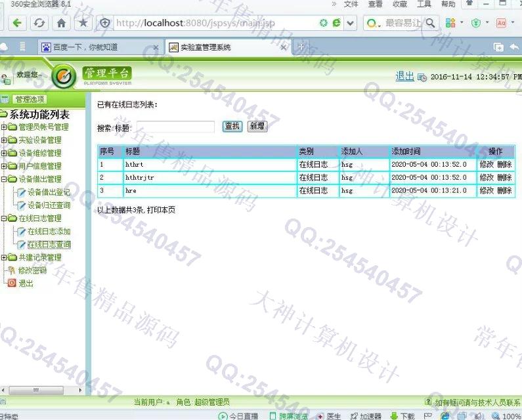
Task: Go to browser home page icon
Action: pos(61,23)
